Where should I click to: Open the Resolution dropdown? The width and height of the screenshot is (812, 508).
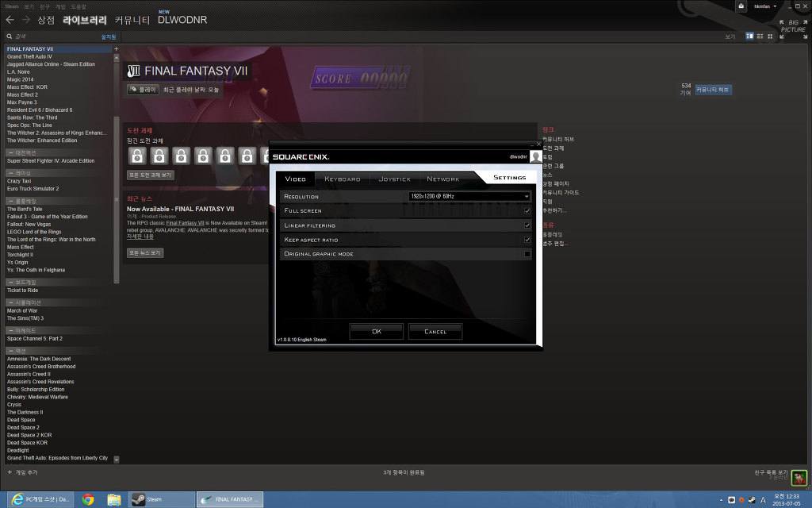coord(469,196)
